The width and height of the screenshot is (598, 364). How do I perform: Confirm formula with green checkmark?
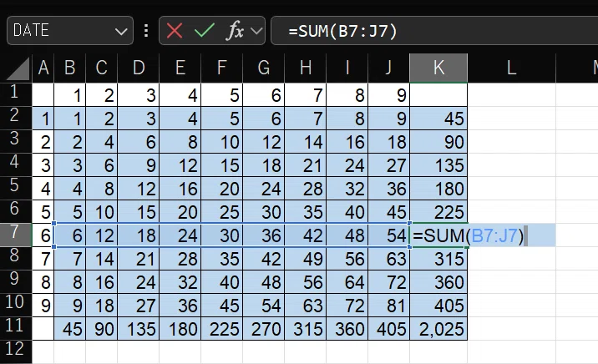click(205, 31)
